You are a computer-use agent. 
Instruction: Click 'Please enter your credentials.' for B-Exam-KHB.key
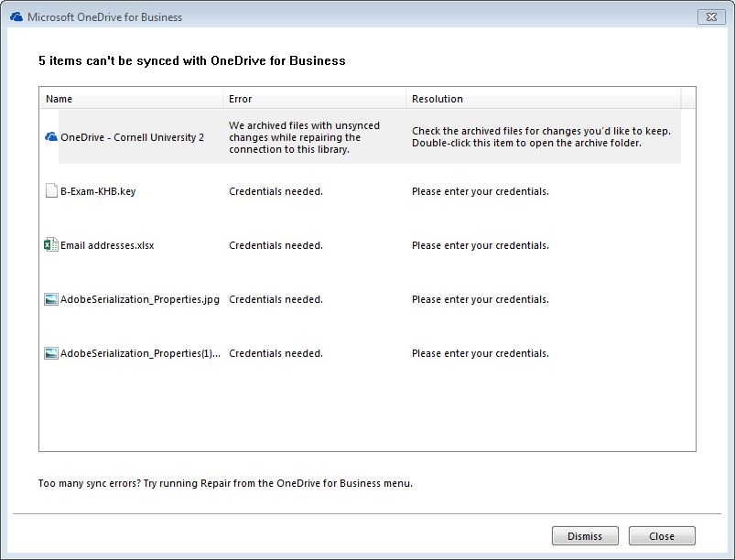[x=481, y=191]
